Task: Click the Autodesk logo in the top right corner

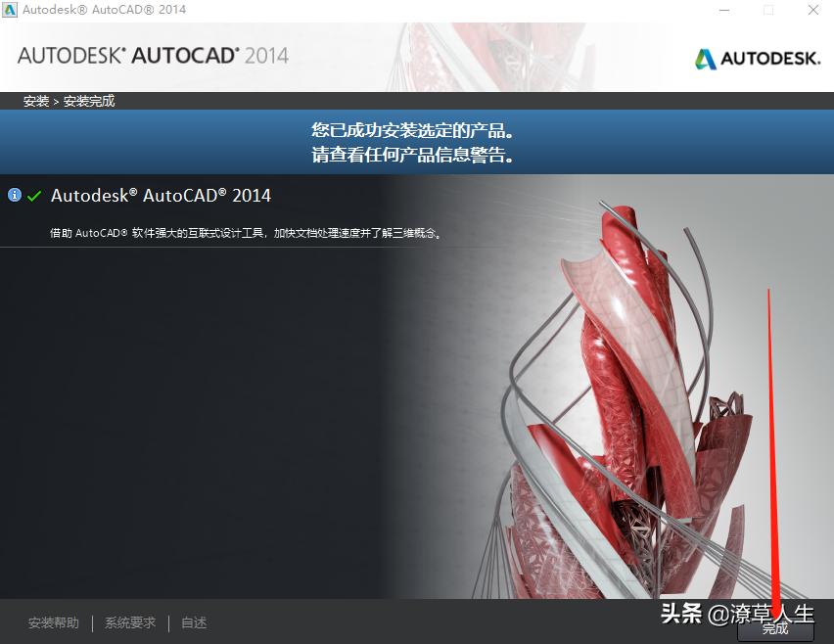Action: click(756, 59)
